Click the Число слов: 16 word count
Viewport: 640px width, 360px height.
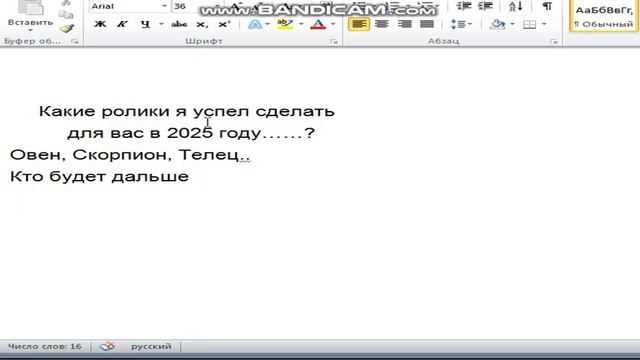[x=44, y=347]
